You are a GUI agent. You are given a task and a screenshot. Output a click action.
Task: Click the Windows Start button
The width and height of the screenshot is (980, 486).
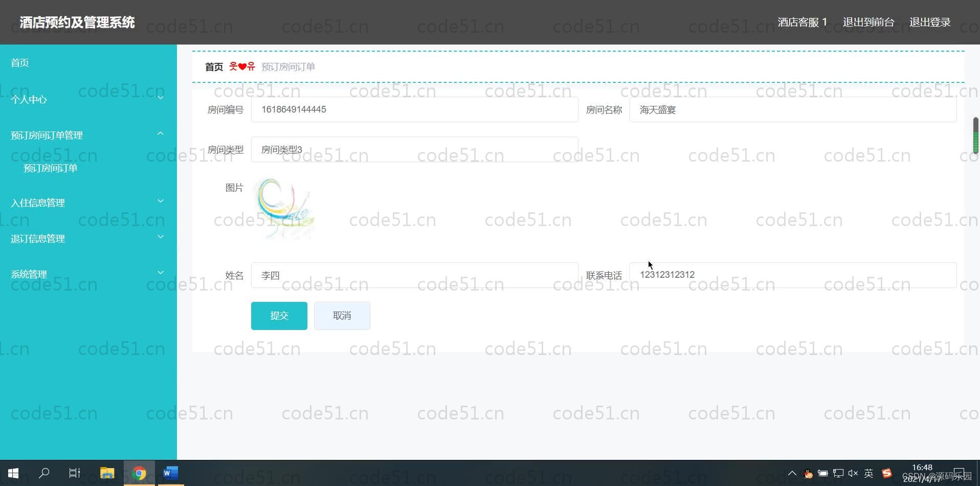click(12, 473)
